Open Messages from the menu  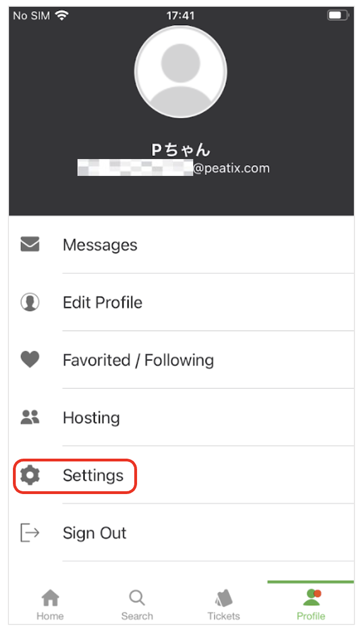coord(100,244)
